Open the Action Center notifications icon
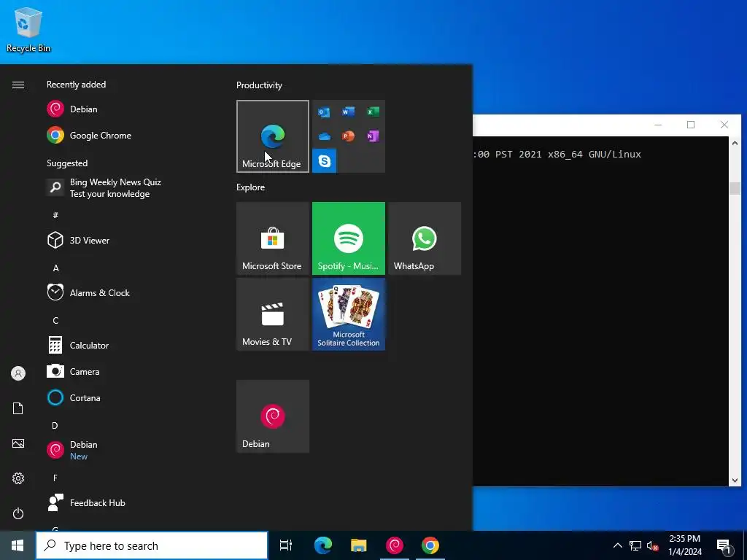Image resolution: width=747 pixels, height=560 pixels. tap(724, 545)
